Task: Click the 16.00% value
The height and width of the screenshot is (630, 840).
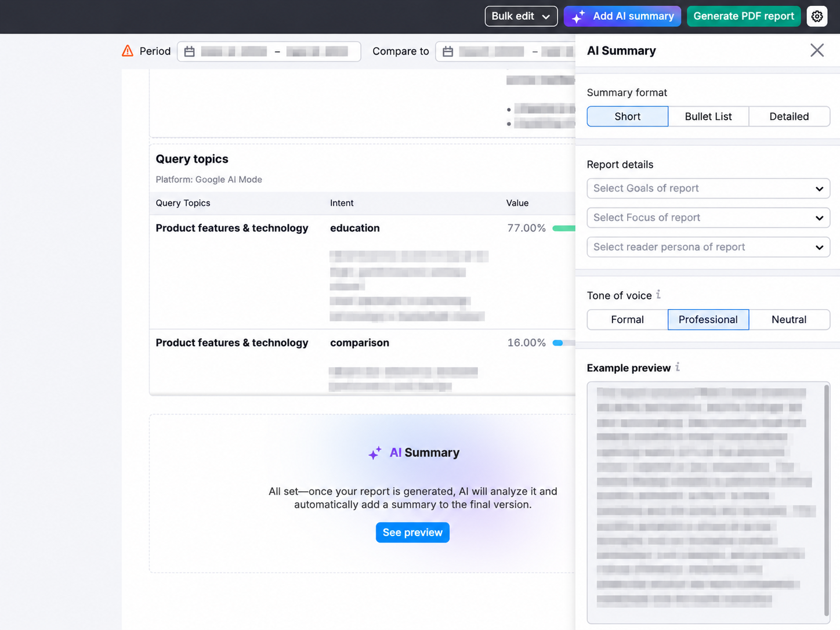Action: pyautogui.click(x=527, y=343)
